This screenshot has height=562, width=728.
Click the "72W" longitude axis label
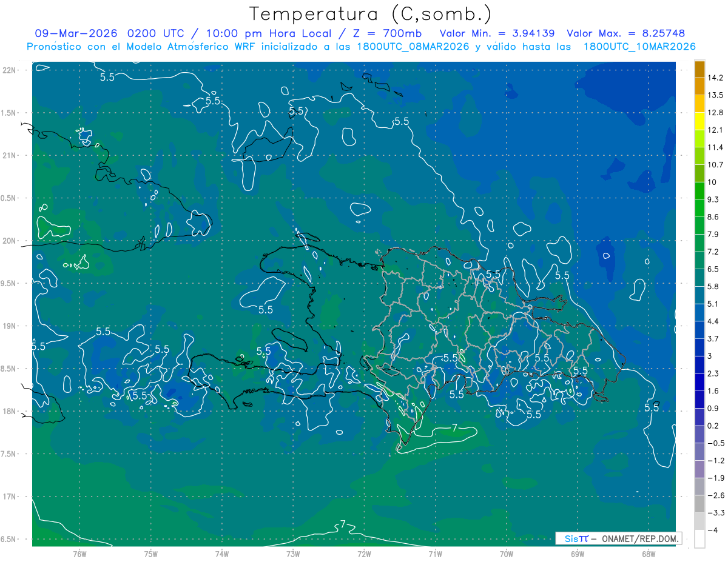364,554
